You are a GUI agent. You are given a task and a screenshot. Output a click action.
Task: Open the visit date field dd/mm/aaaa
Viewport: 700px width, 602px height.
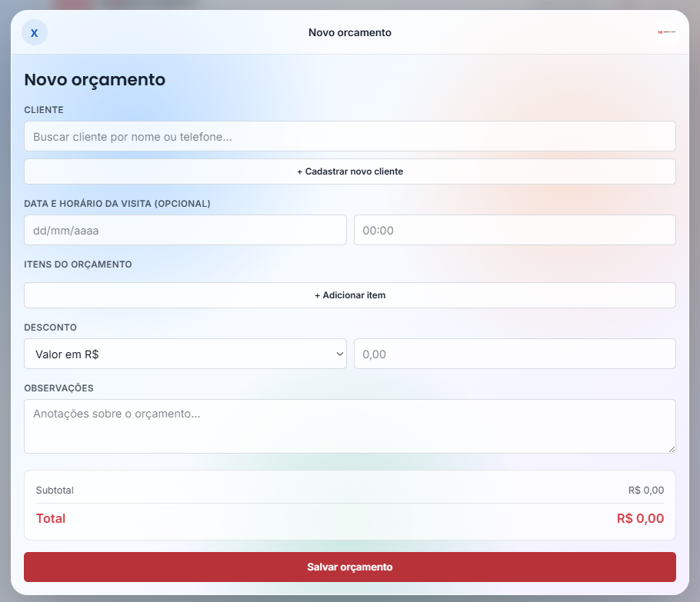tap(185, 231)
